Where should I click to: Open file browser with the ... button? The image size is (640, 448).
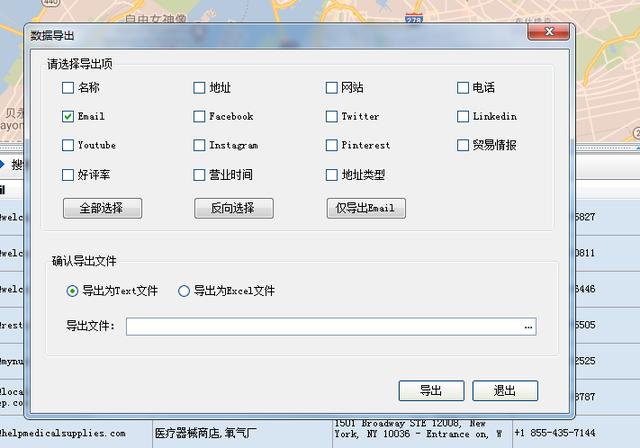(528, 327)
